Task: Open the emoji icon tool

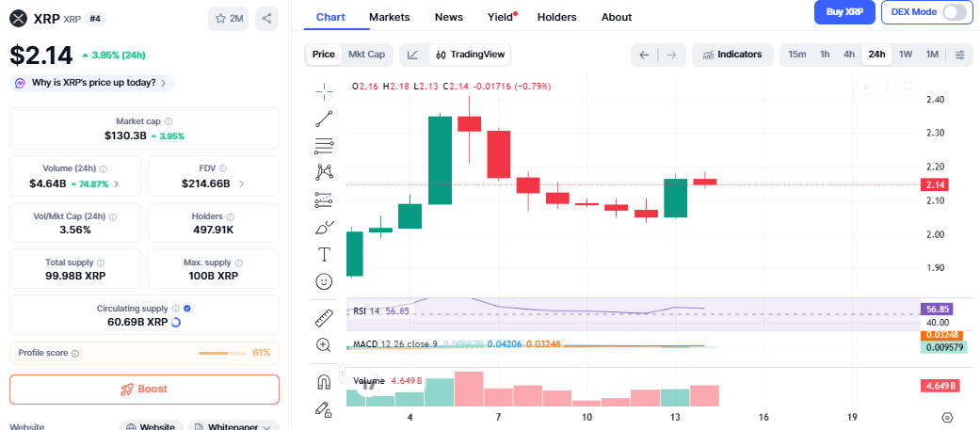Action: pos(324,282)
